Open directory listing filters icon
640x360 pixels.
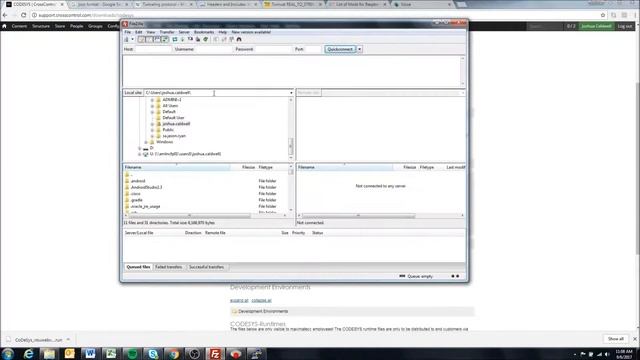(216, 40)
